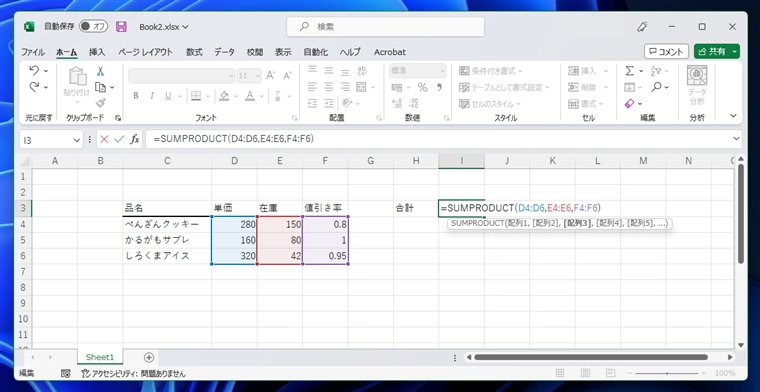Click the formula bar input text
Screen dimensions: 760x392
tap(234, 139)
